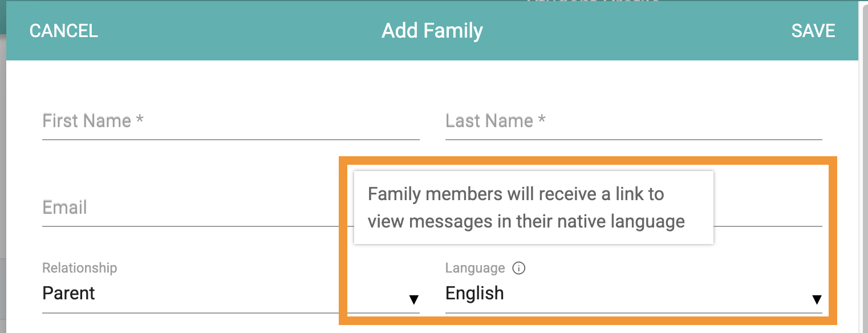Click the black arrow of Language dropdown
Viewport: 868px width, 333px height.
pyautogui.click(x=817, y=300)
